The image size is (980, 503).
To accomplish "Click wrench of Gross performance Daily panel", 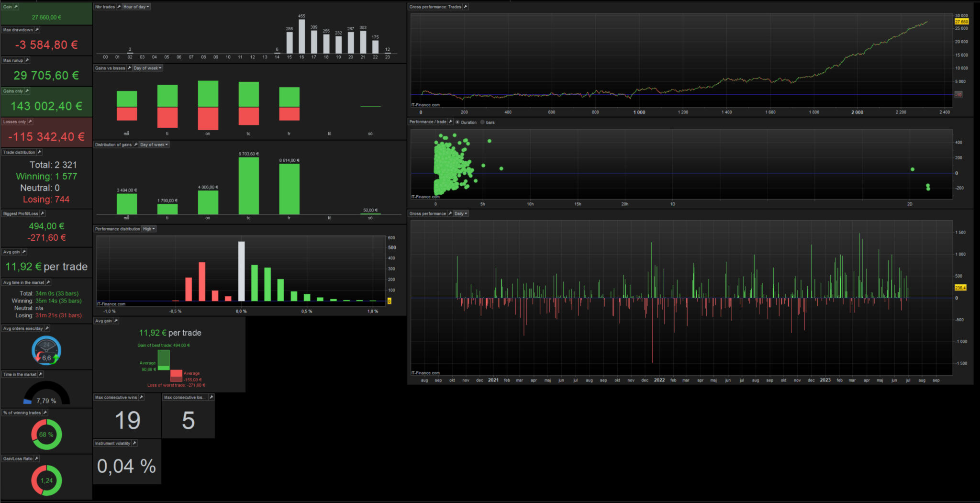I will point(450,213).
